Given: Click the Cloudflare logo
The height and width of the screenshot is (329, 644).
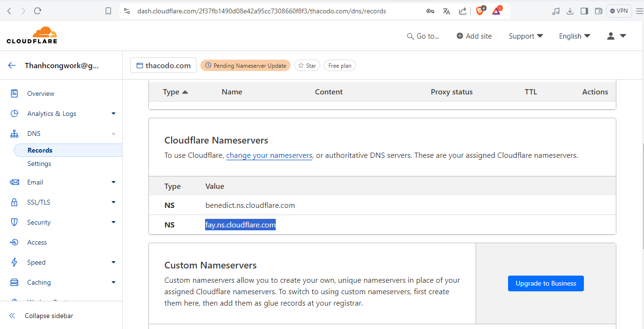Looking at the screenshot, I should (32, 35).
